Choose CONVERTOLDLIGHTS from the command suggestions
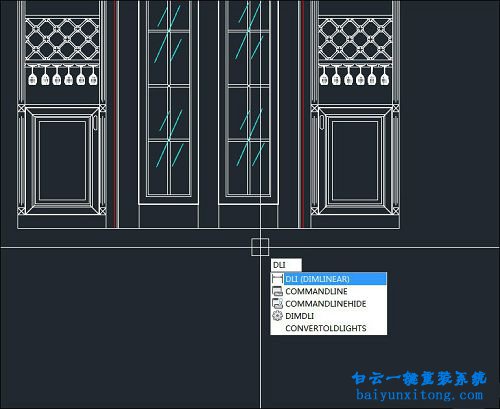Image resolution: width=500 pixels, height=409 pixels. pyautogui.click(x=329, y=328)
